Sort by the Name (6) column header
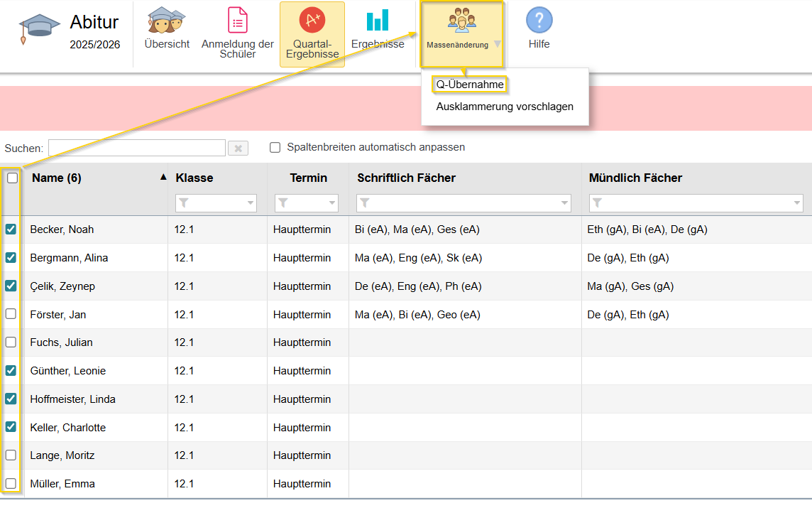This screenshot has width=812, height=508. (57, 178)
